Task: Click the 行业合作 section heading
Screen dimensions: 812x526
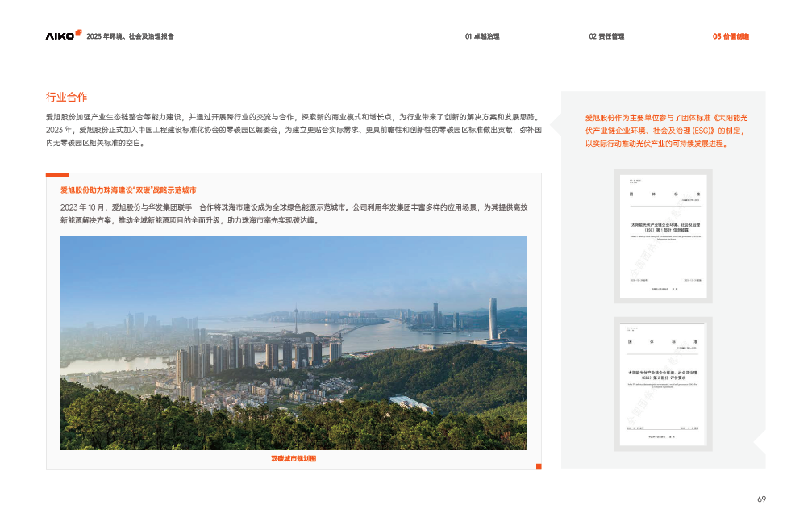Action: click(66, 97)
